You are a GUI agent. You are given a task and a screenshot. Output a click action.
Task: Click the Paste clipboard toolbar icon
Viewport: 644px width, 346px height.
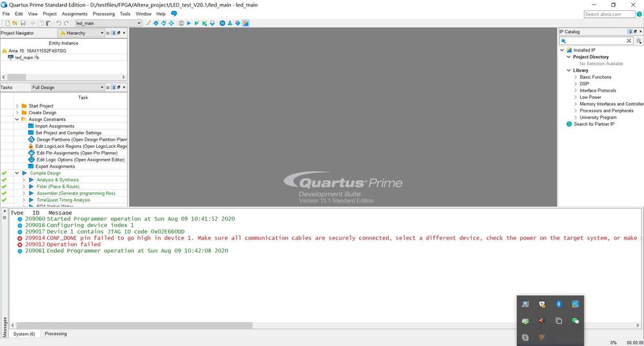[x=48, y=23]
